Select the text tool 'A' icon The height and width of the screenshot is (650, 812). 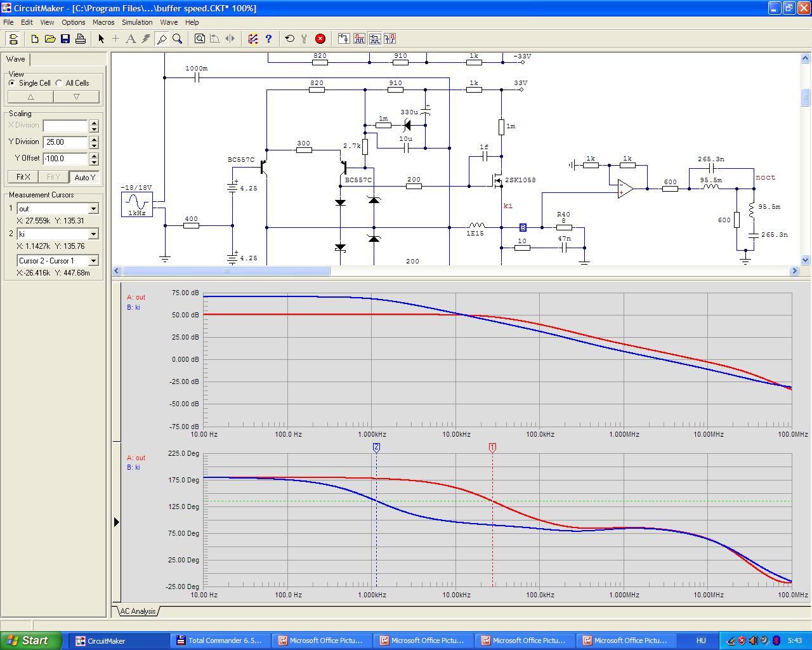(x=131, y=39)
